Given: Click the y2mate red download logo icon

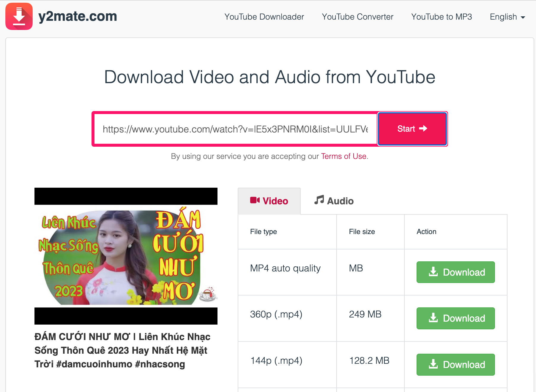Looking at the screenshot, I should pos(19,16).
